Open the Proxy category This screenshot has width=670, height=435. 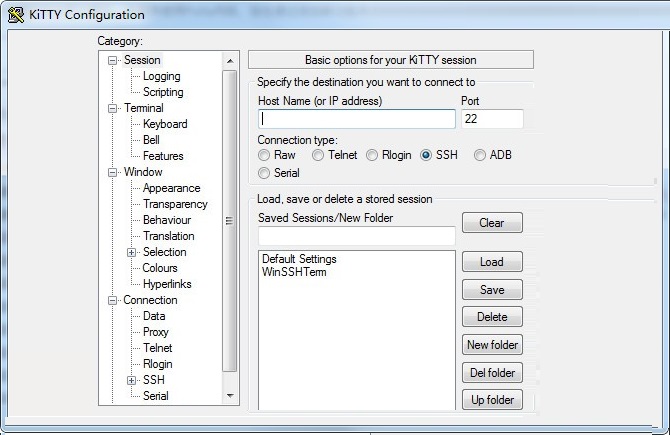coord(156,332)
